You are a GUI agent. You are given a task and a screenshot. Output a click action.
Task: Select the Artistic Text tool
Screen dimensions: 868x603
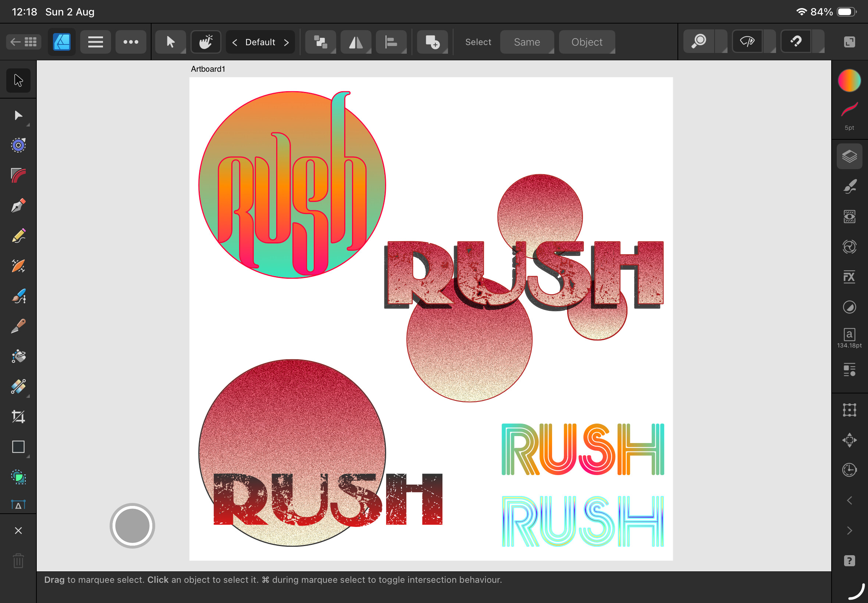(x=18, y=505)
